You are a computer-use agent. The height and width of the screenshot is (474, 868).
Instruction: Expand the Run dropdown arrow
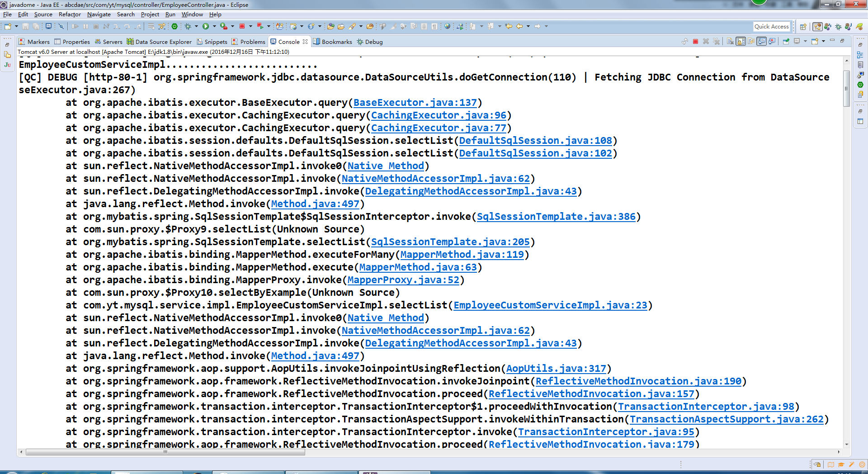click(214, 26)
